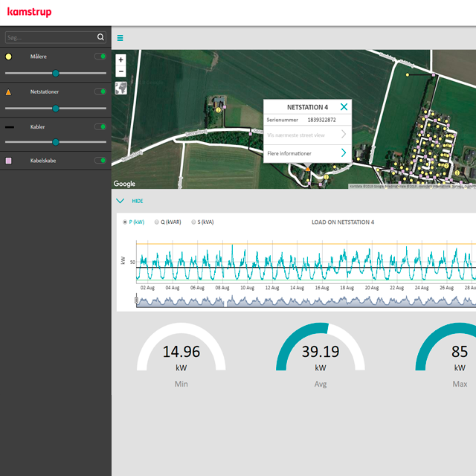Viewport: 476px width, 476px height.
Task: Click the orange Netstationer triangle icon
Action: [9, 92]
